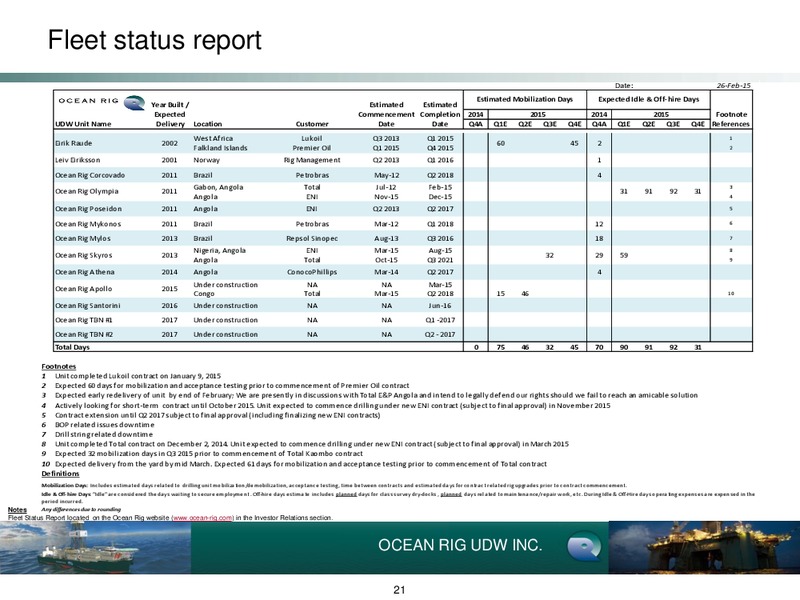Click the date value '26-Feb-15'
Screen dimensions: 800x600
pos(734,86)
